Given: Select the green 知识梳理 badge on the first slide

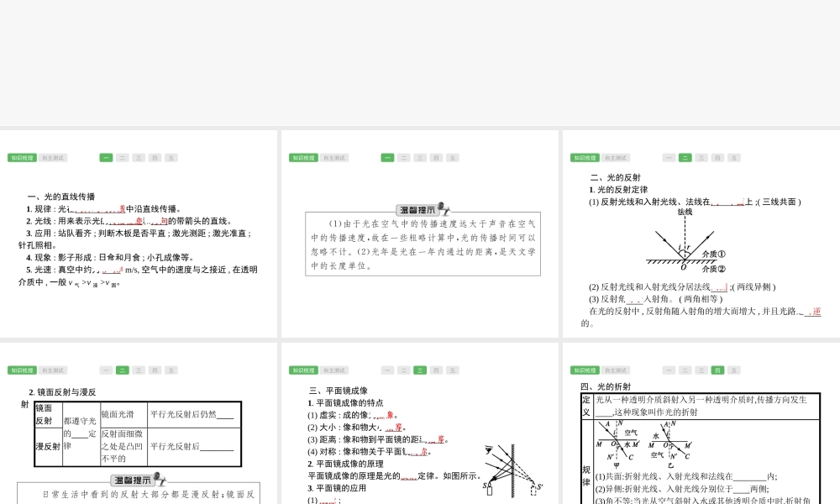Looking at the screenshot, I should (24, 157).
